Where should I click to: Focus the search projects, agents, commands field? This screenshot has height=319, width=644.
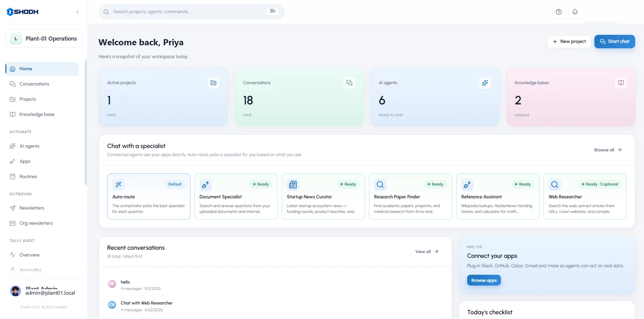coord(192,12)
